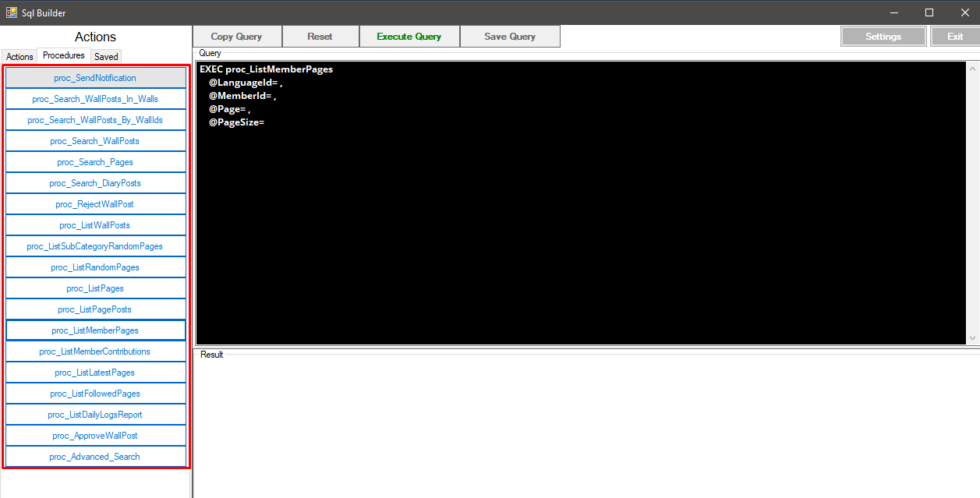Open the Saved tab

(105, 56)
